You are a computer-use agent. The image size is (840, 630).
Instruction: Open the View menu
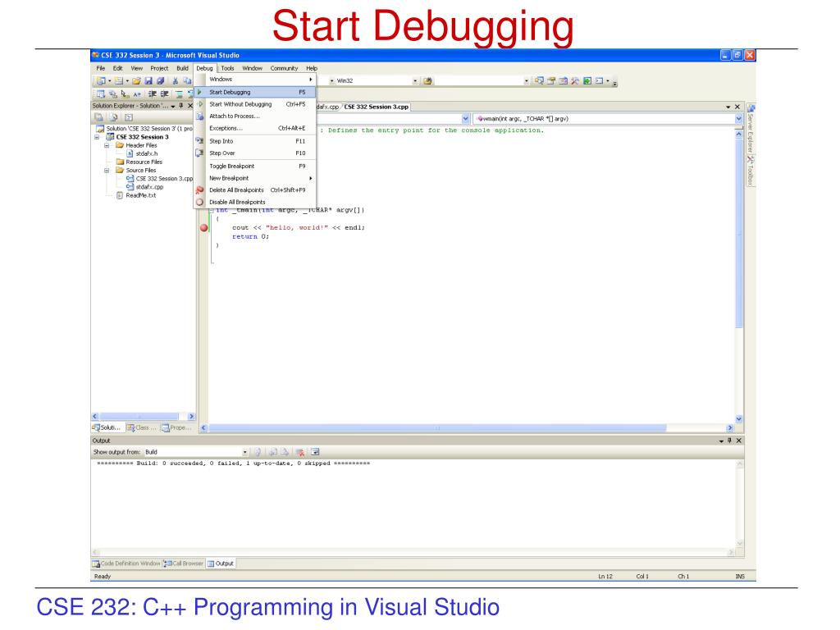(137, 68)
